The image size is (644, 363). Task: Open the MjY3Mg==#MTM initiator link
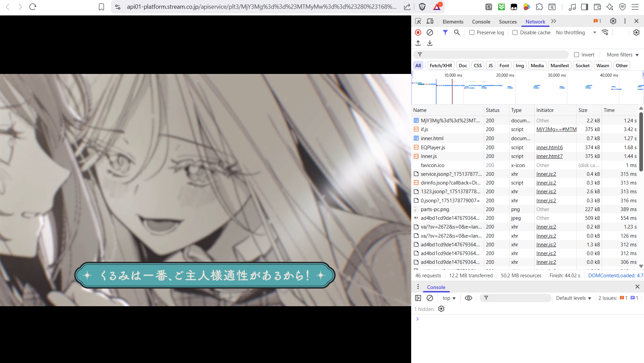pos(556,129)
